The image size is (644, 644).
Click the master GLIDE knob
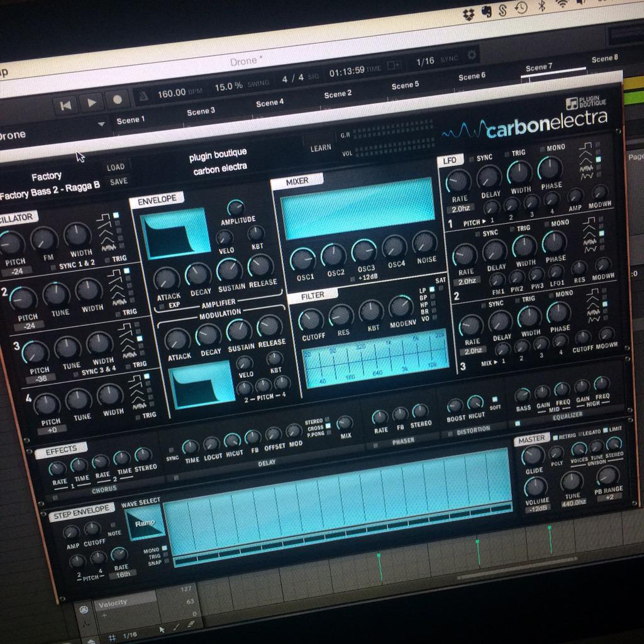[x=533, y=456]
